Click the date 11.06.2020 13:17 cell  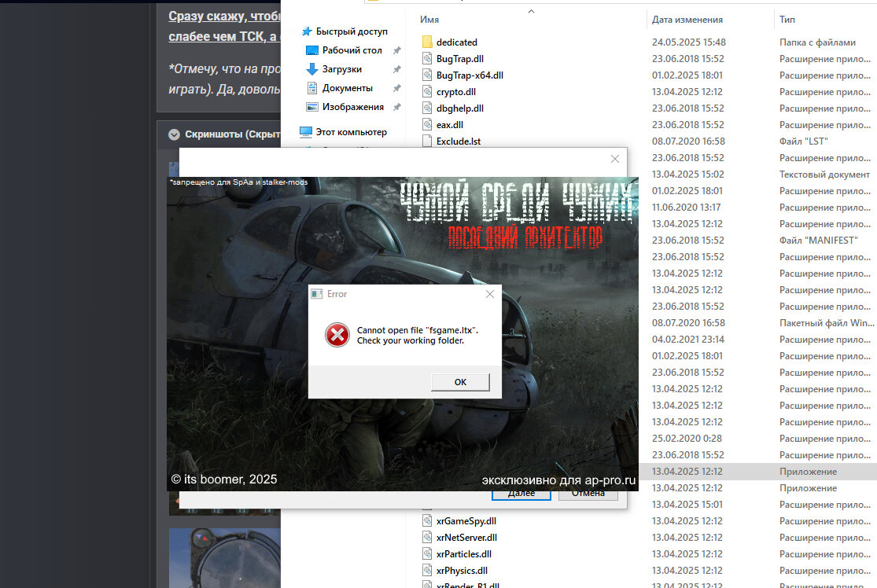(686, 208)
